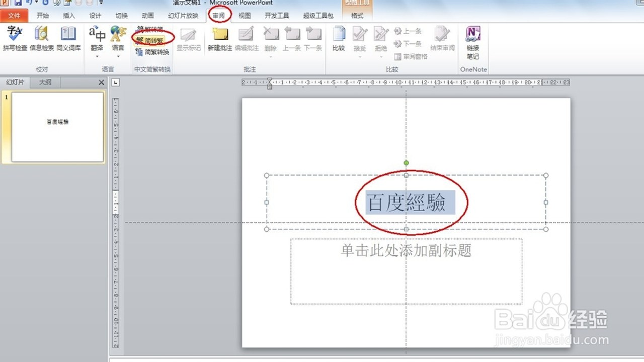Select slide 1 thumbnail
This screenshot has height=362, width=644.
[57, 127]
